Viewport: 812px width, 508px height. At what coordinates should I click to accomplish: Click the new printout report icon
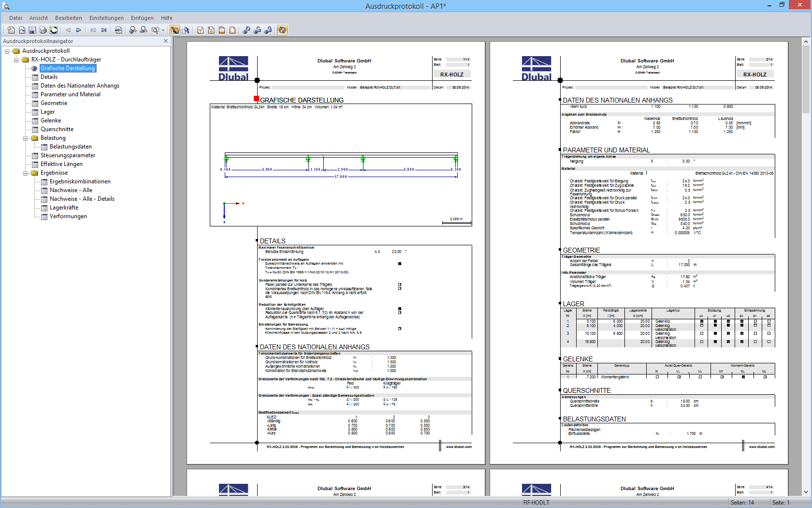tap(11, 30)
